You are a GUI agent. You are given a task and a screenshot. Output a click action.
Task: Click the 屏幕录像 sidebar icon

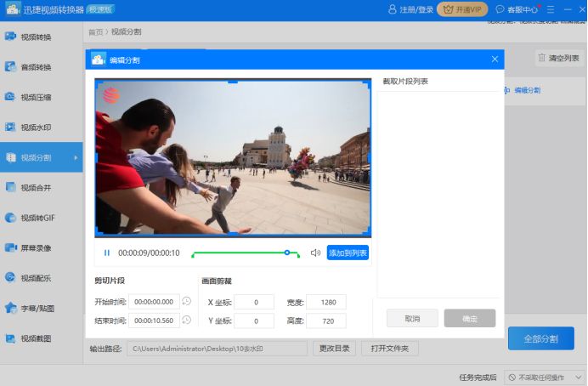(10, 247)
